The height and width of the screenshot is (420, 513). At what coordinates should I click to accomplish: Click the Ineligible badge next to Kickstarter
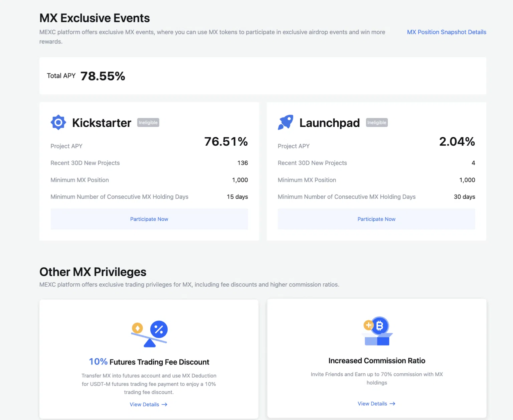[x=148, y=123]
